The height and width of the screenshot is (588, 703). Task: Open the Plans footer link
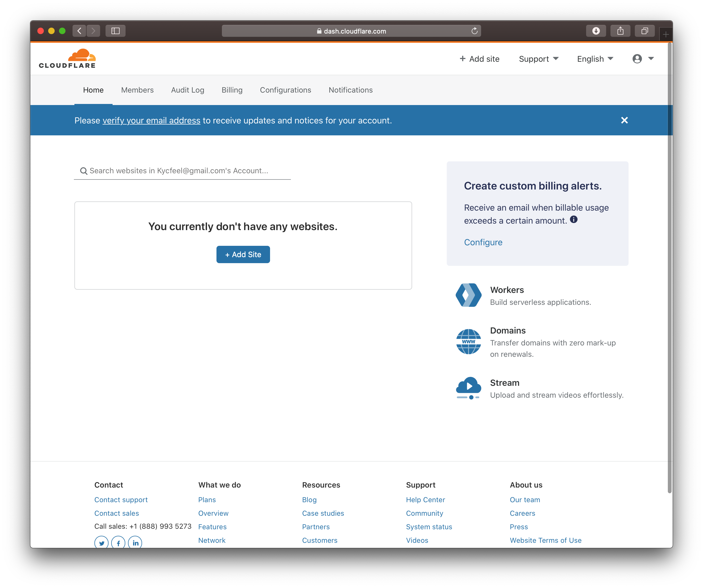[207, 499]
